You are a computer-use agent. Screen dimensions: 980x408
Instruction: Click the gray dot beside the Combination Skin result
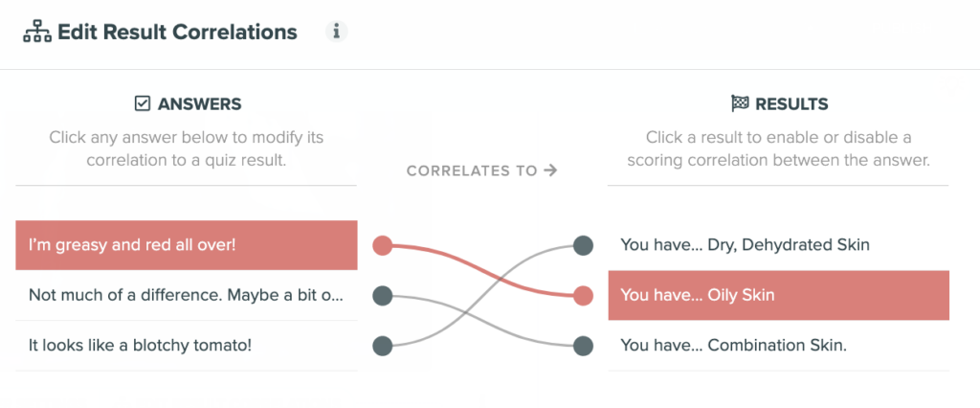pos(583,346)
